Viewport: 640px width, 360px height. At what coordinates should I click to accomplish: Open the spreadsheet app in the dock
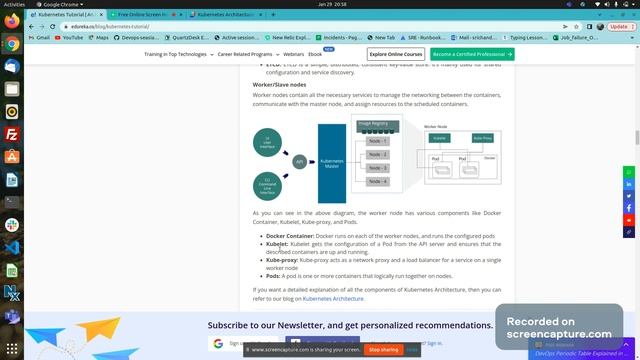pos(12,270)
